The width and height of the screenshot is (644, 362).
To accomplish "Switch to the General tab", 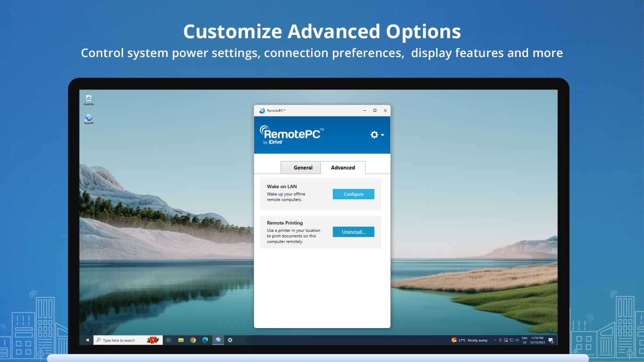I will [301, 167].
